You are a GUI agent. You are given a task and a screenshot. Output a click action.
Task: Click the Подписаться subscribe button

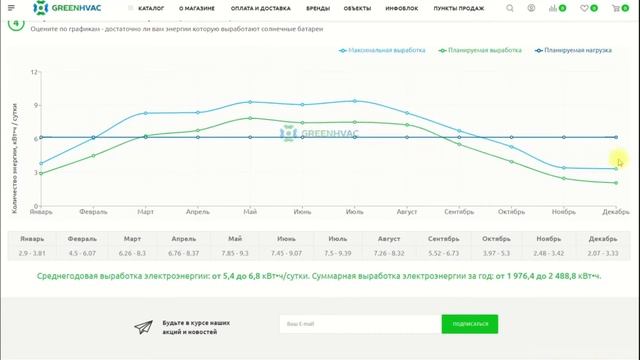point(470,324)
